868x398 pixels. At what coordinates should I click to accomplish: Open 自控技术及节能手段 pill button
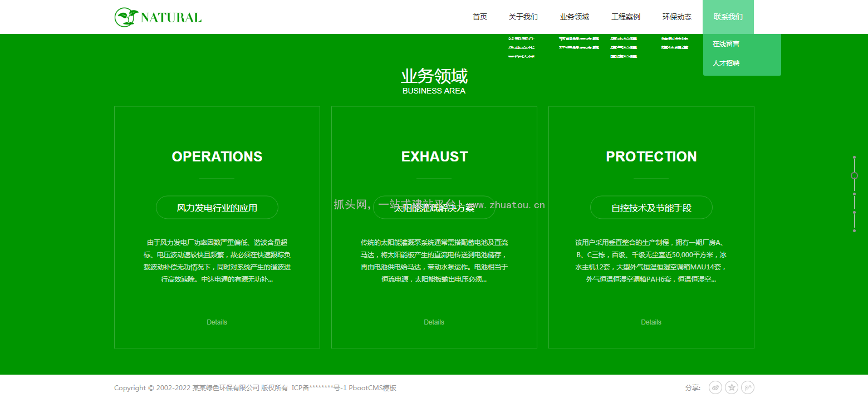coord(651,208)
